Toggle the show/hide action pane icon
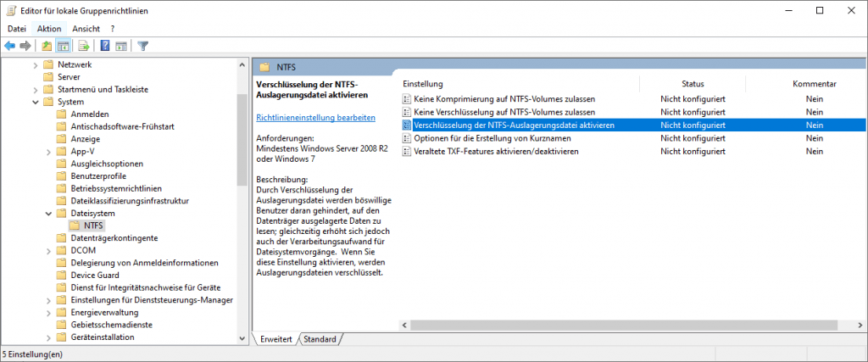The height and width of the screenshot is (362, 868). 121,46
